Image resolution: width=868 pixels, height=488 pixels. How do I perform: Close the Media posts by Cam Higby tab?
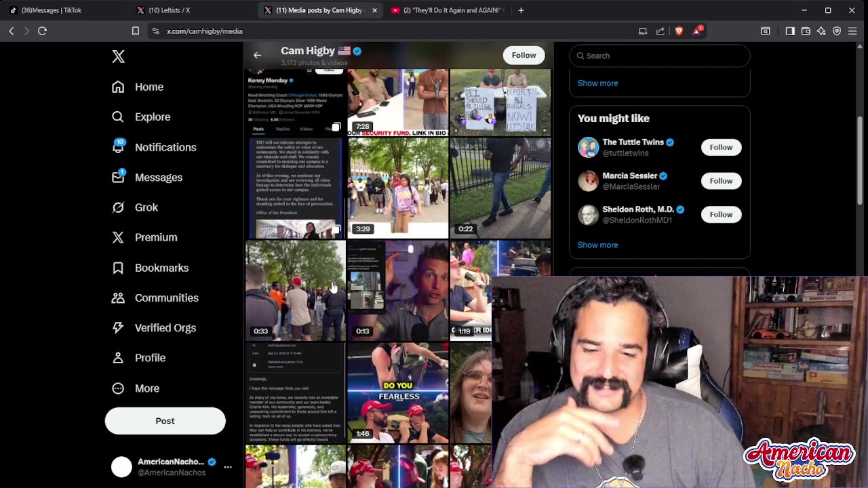click(x=374, y=10)
